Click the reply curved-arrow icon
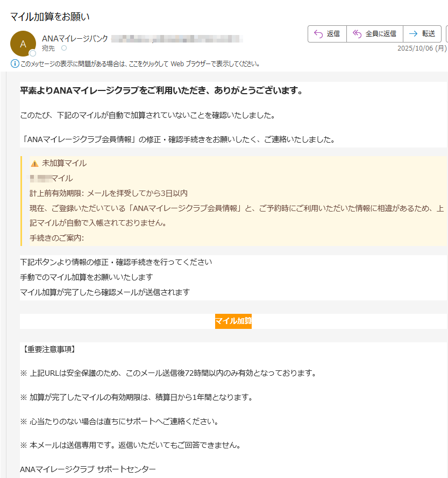 click(x=318, y=33)
